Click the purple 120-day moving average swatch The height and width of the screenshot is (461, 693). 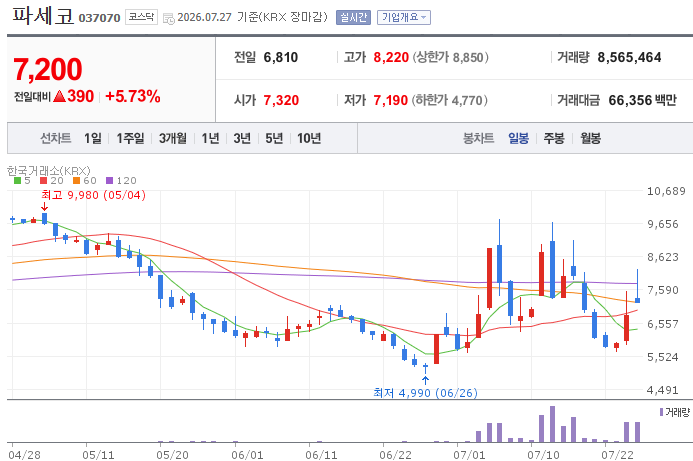110,180
